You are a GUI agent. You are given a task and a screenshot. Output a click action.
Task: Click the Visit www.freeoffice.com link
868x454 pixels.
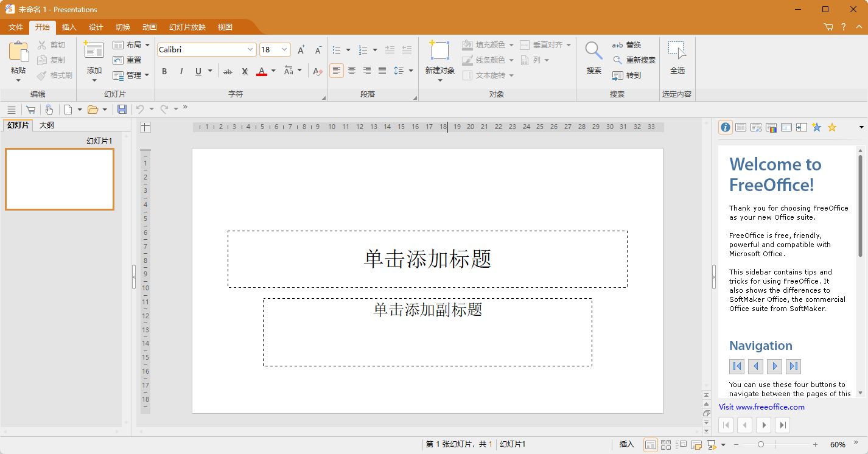761,407
